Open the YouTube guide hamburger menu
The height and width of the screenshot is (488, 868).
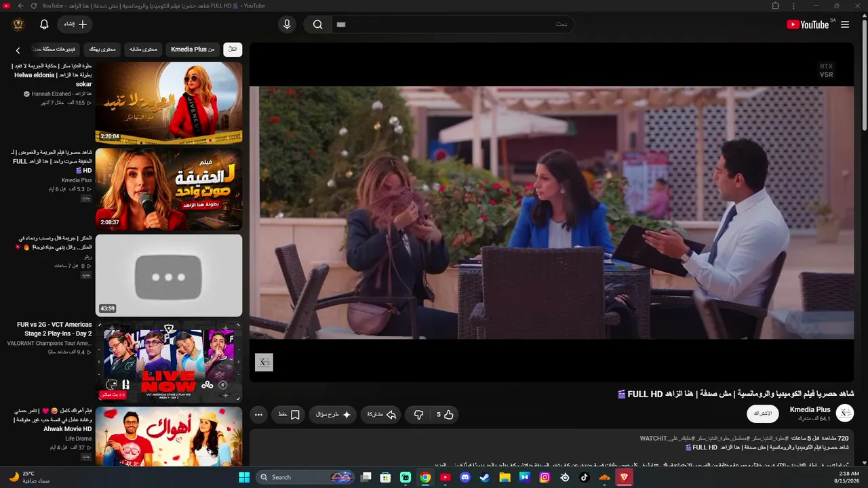[x=845, y=24]
